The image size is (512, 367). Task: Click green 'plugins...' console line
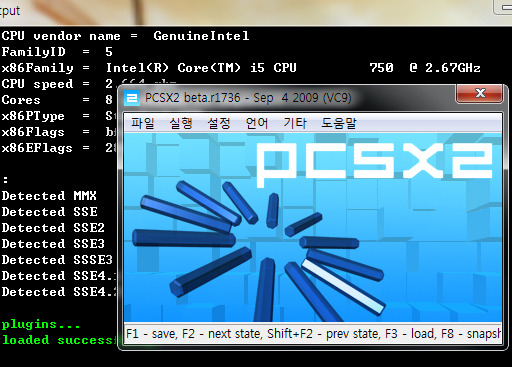tap(41, 324)
